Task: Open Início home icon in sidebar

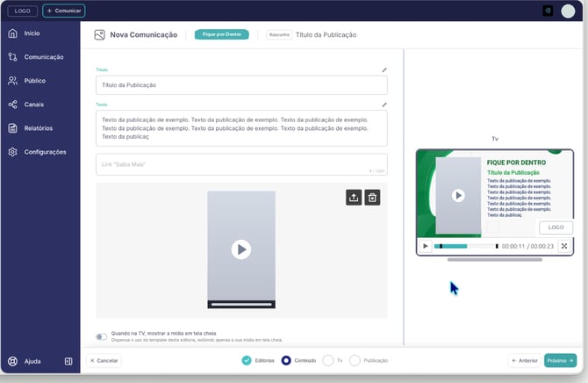Action: pos(13,33)
